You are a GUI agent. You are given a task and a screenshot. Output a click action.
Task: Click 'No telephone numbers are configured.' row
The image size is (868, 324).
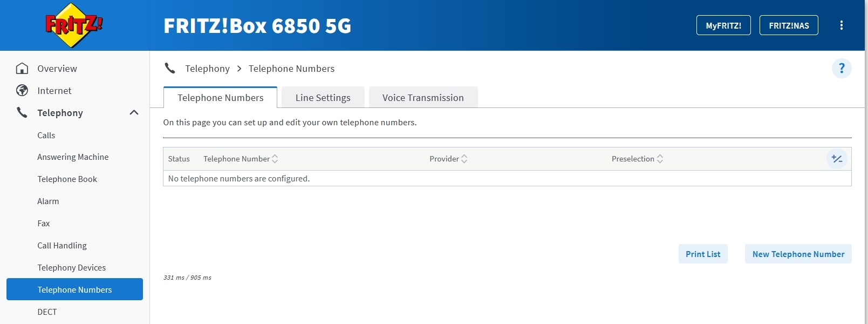pyautogui.click(x=507, y=179)
